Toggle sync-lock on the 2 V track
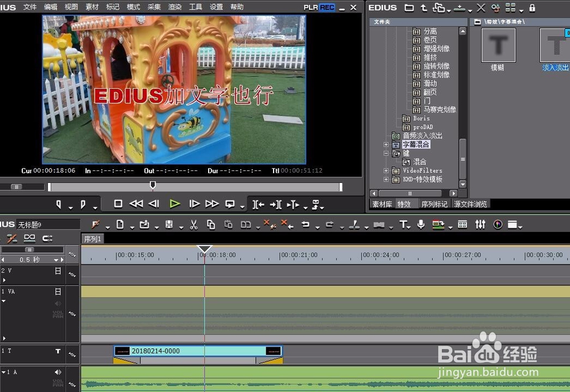Viewport: 570px width, 392px height. pos(72,275)
